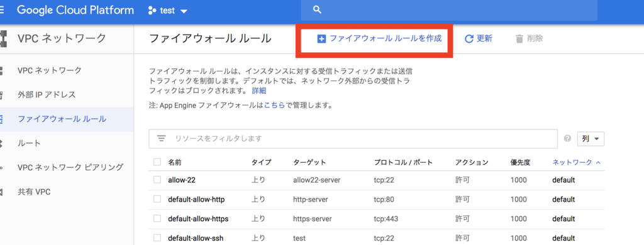This screenshot has width=644, height=245.
Task: Check the default-allow-https row checkbox
Action: (x=157, y=219)
